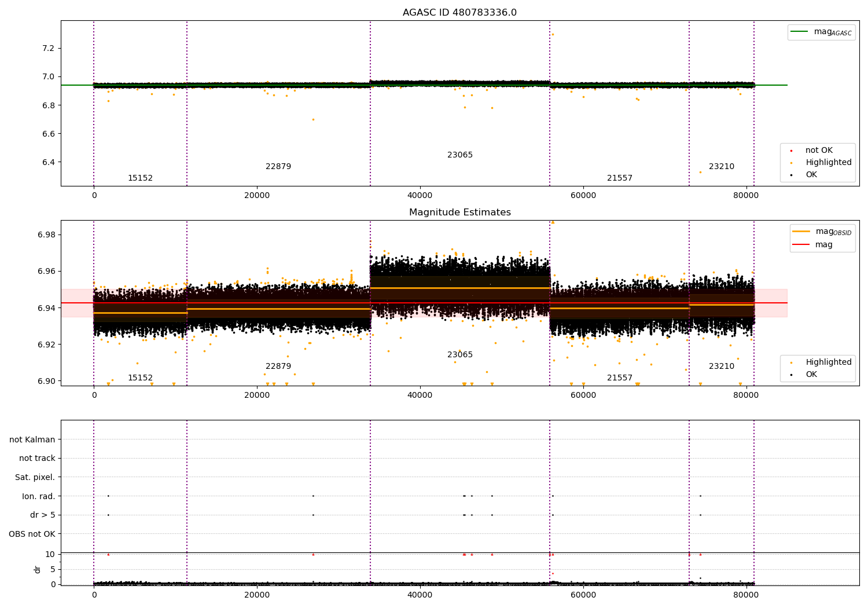
Task: Click the 7.2 y-axis tick label
Action: (48, 48)
